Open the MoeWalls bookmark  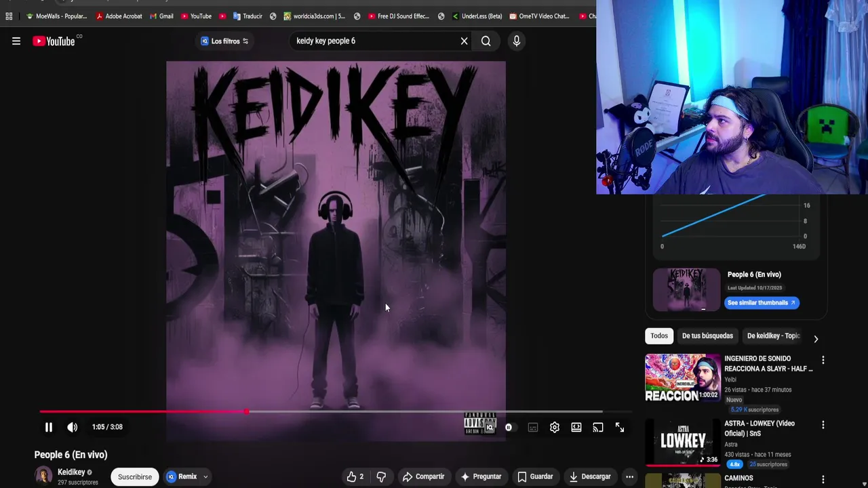click(56, 16)
